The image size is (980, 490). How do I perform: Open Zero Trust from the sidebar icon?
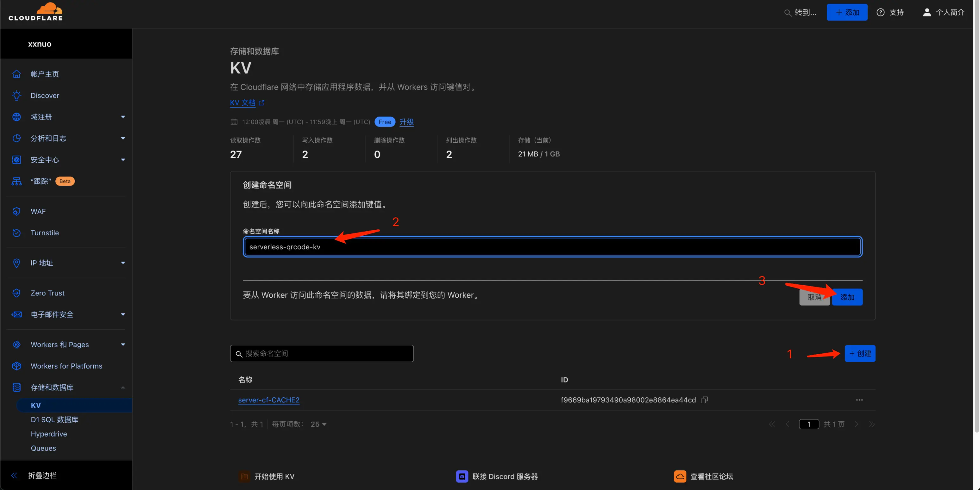[x=17, y=293]
